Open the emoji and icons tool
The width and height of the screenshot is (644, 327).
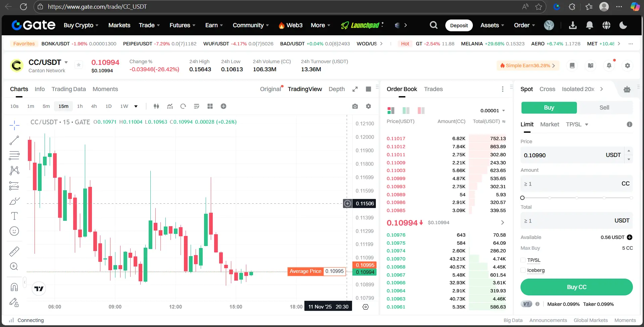14,231
